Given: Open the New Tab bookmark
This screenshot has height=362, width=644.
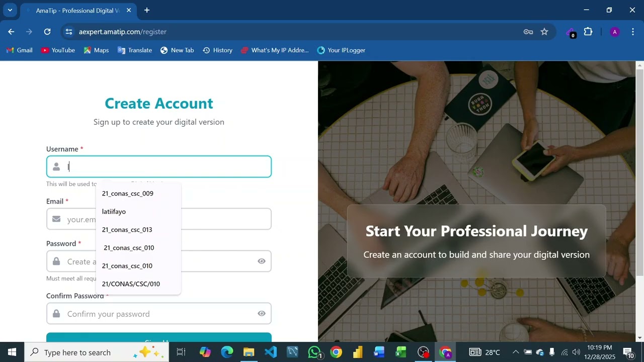Looking at the screenshot, I should coord(177,50).
